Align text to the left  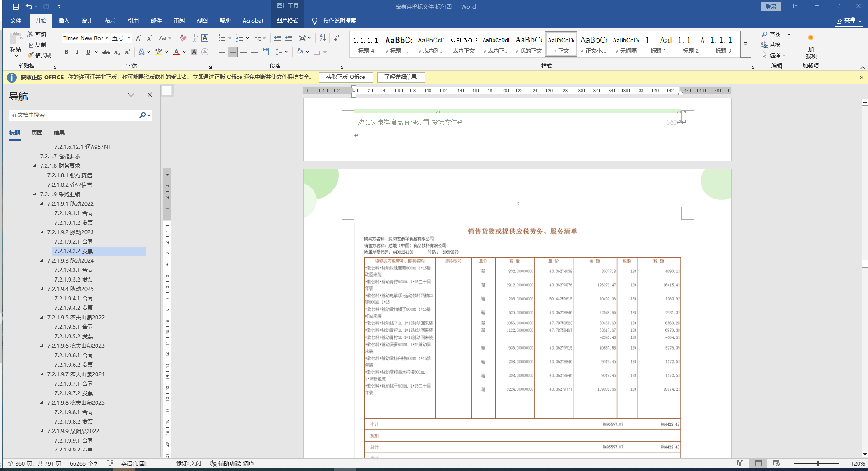(222, 52)
